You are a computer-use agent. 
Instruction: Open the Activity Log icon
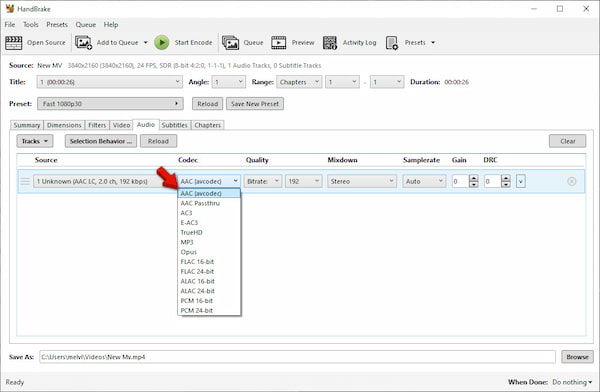pyautogui.click(x=330, y=42)
